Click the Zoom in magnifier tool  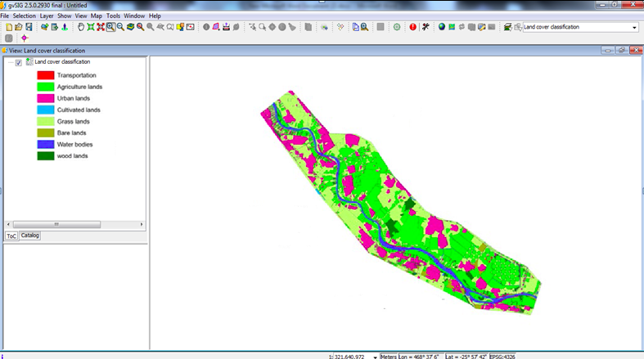pyautogui.click(x=110, y=27)
